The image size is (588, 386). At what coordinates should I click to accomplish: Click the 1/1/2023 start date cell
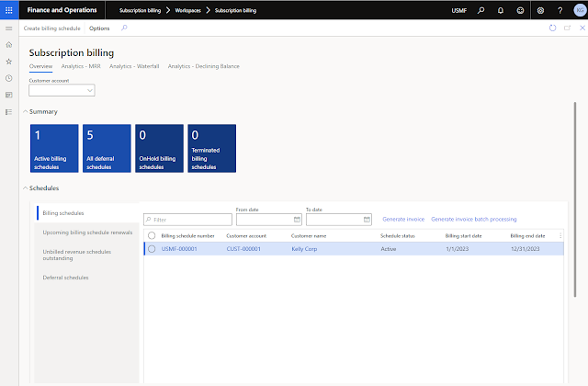click(x=458, y=249)
